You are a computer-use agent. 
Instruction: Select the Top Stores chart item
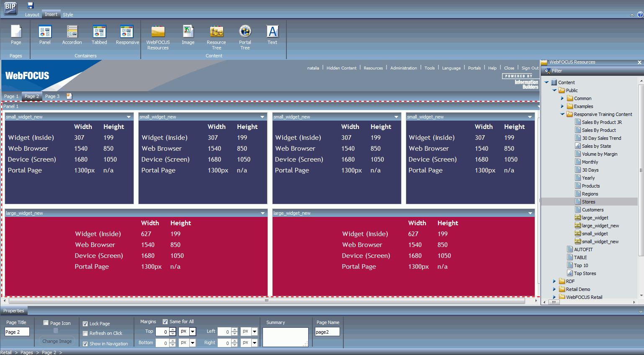(x=585, y=273)
